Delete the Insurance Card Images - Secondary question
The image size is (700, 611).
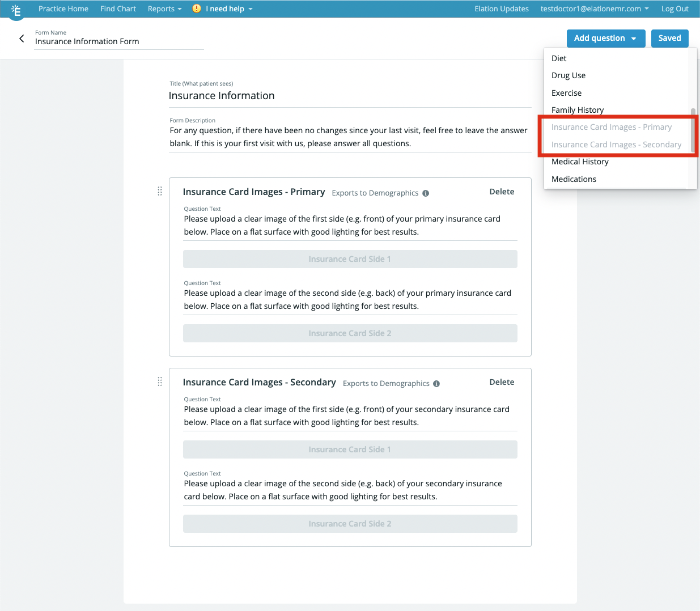(502, 382)
